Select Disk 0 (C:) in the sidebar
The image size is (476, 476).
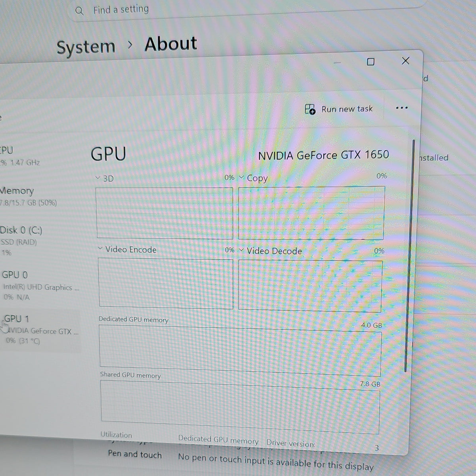[x=21, y=241]
